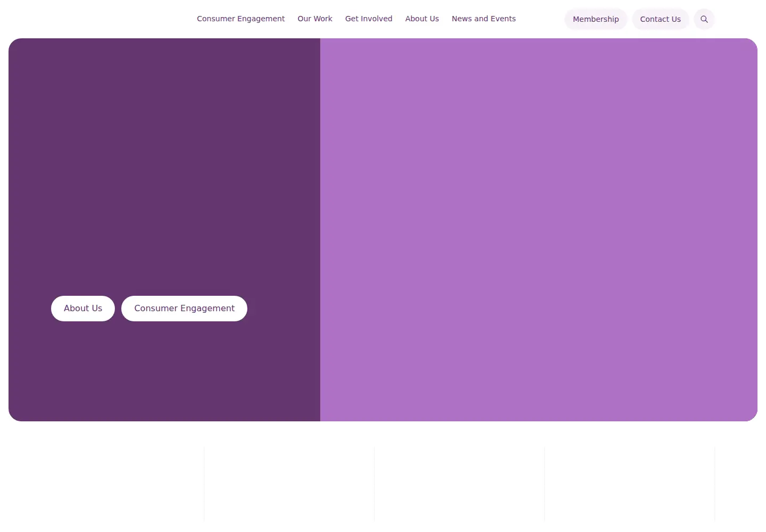766x532 pixels.
Task: Click the Membership button
Action: (596, 19)
